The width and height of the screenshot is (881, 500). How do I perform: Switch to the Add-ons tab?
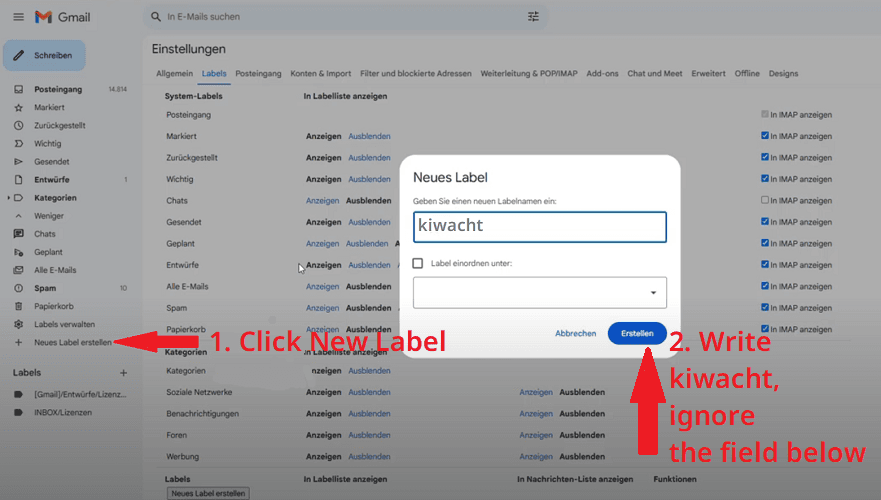(602, 74)
